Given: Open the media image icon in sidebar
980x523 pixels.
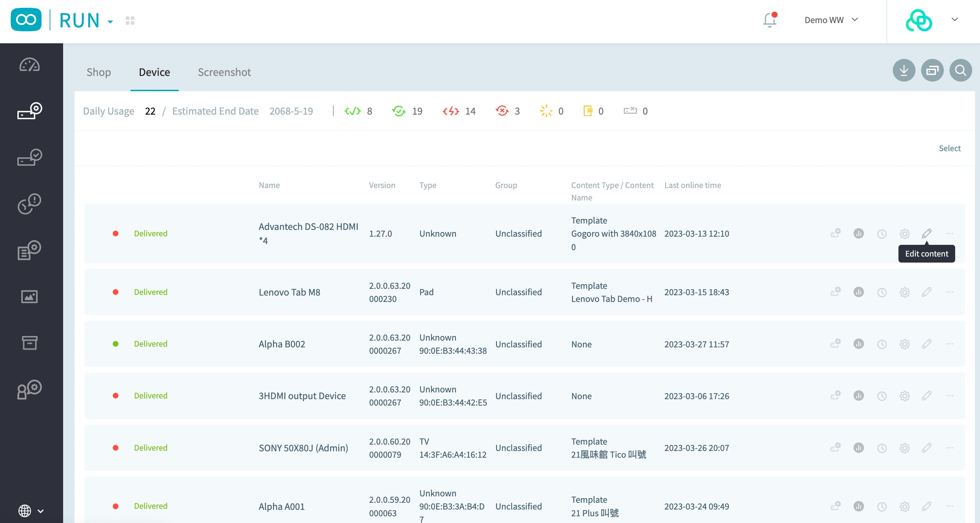Looking at the screenshot, I should 29,297.
